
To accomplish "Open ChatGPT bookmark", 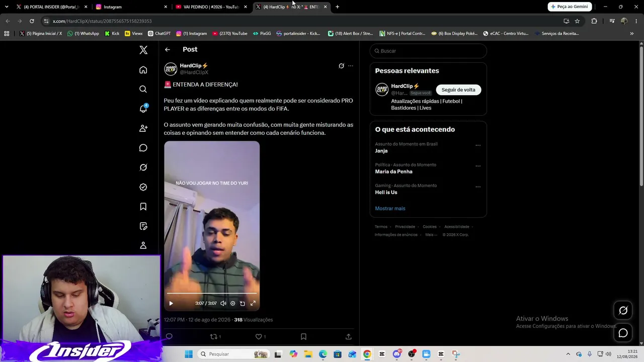I will point(159,34).
